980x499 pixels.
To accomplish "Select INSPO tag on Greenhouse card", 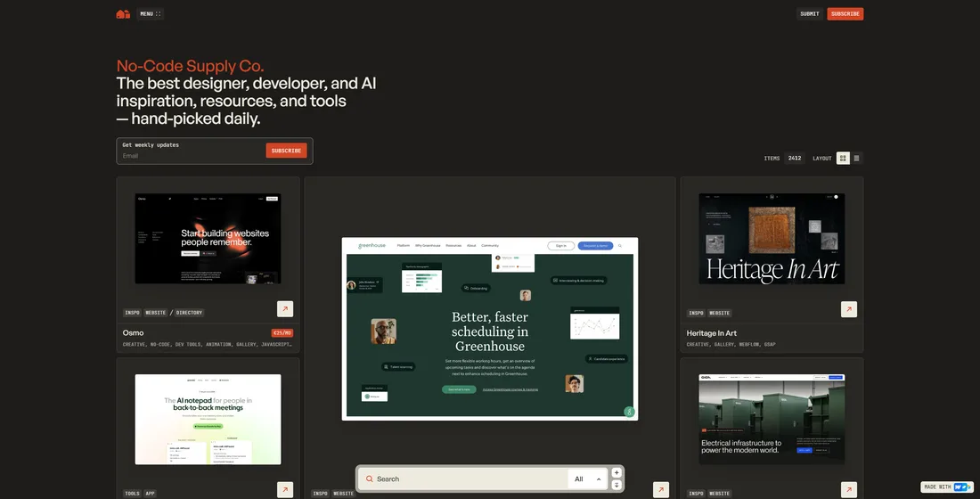I will 320,494.
